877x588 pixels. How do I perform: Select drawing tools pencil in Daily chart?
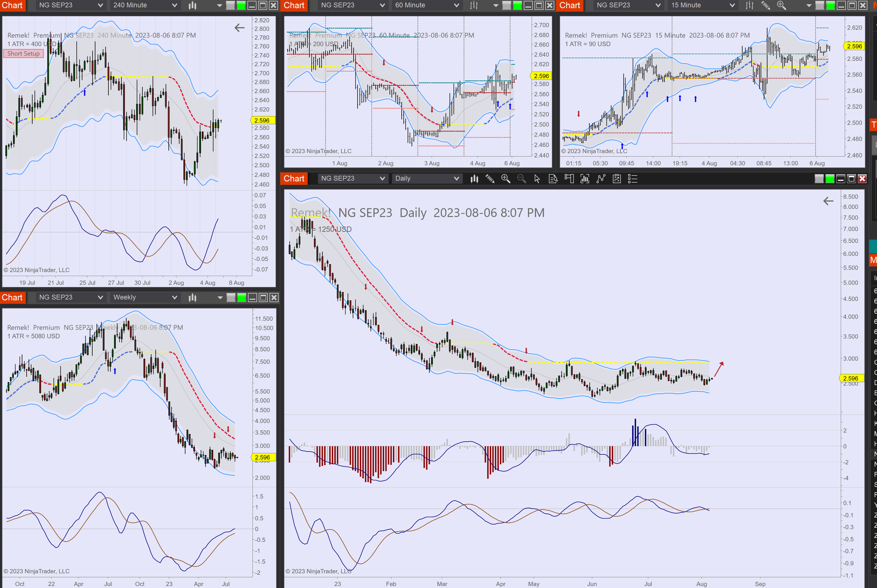tap(490, 179)
